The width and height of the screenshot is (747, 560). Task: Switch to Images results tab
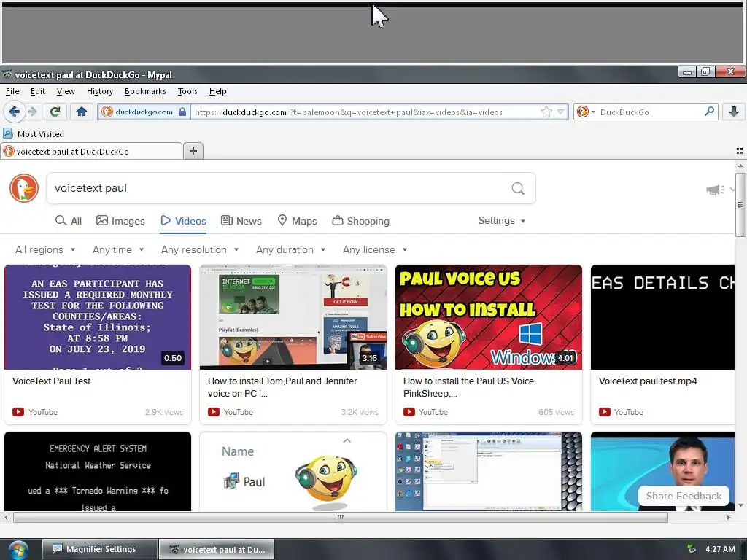(x=120, y=221)
